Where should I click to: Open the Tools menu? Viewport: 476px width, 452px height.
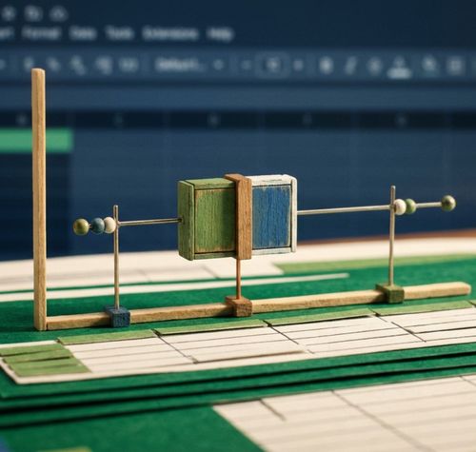(x=119, y=33)
